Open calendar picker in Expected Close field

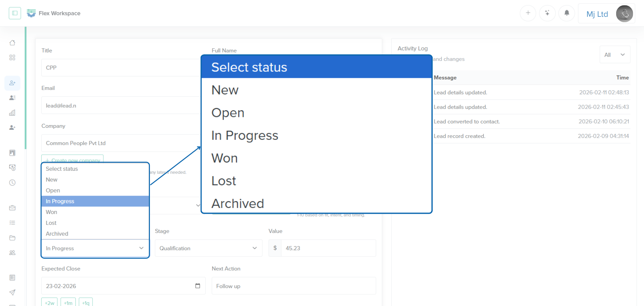(198, 286)
